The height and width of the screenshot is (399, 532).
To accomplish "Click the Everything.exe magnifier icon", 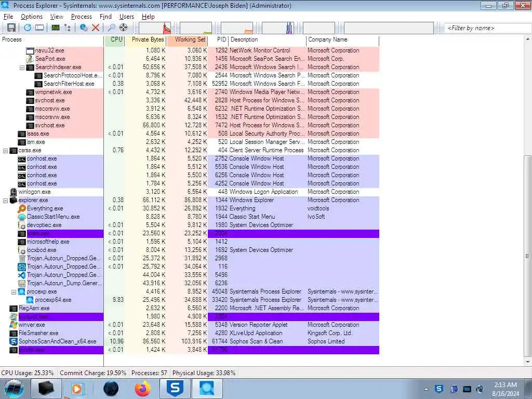I will pyautogui.click(x=22, y=208).
